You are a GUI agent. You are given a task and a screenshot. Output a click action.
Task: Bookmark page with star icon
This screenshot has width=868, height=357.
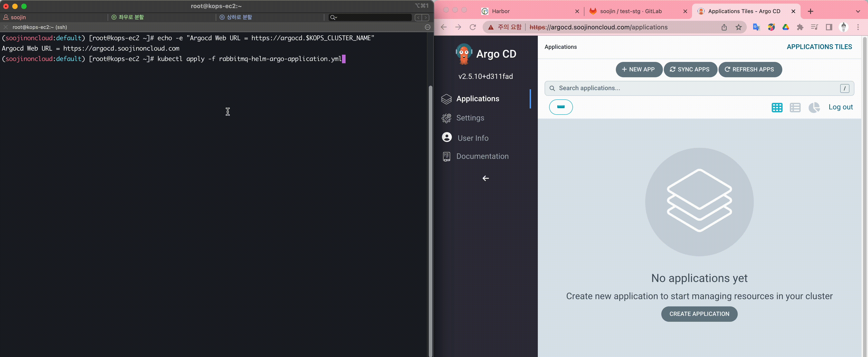[x=738, y=27]
